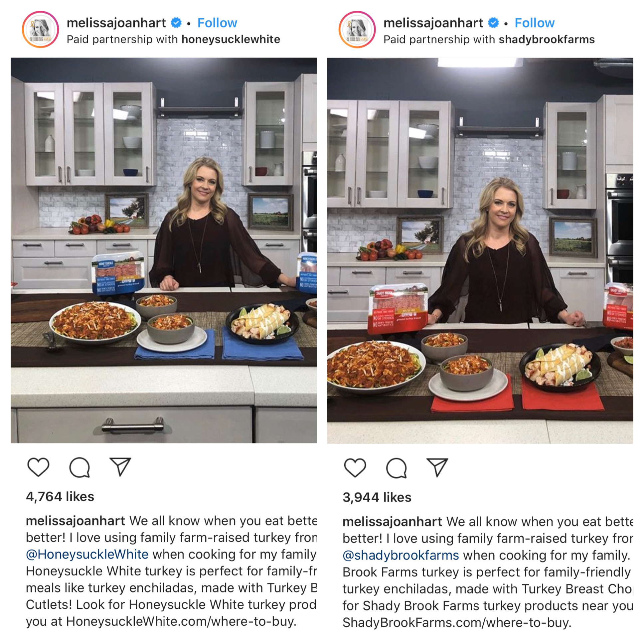Follow melissajoanhart from the right post
This screenshot has width=644, height=644.
tap(534, 23)
